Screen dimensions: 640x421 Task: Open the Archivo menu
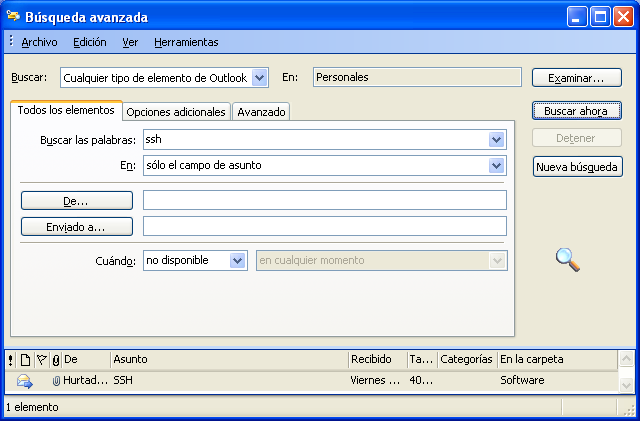(39, 42)
